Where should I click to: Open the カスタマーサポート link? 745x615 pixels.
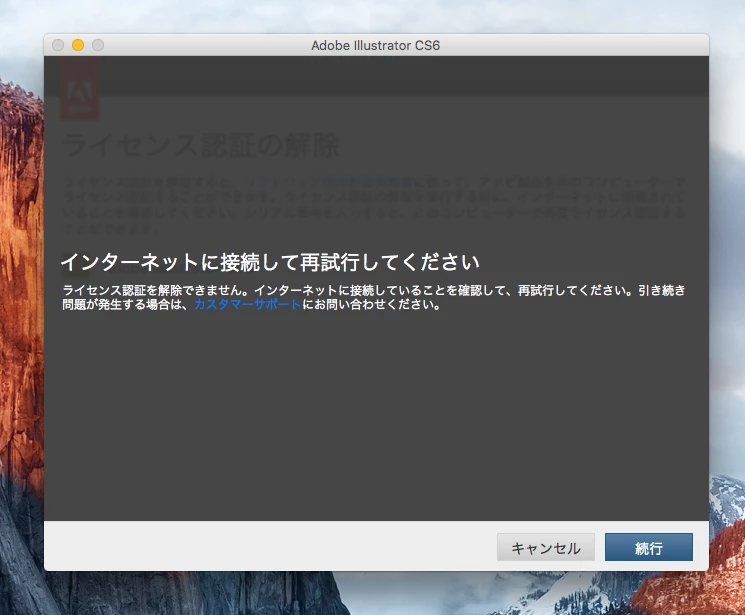click(x=248, y=304)
